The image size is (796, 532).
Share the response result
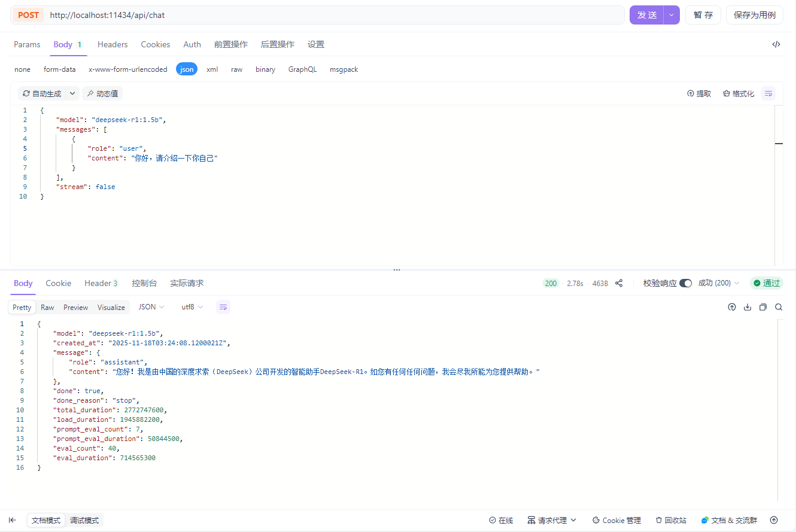pos(619,283)
